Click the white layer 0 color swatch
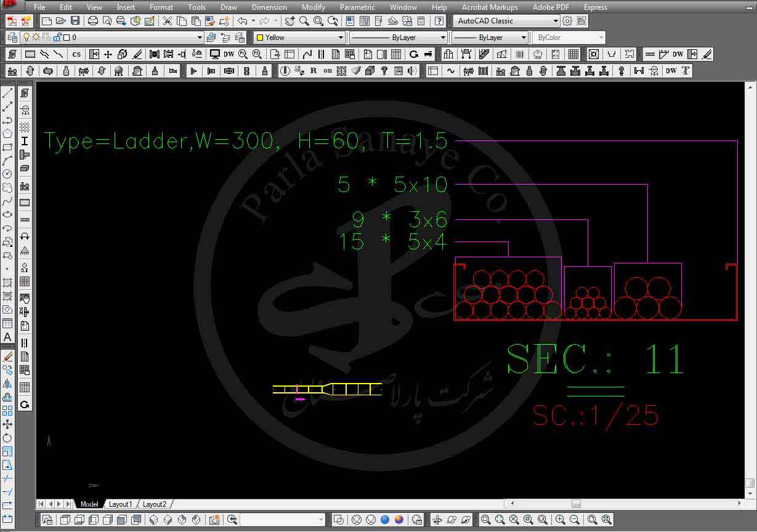 point(67,38)
